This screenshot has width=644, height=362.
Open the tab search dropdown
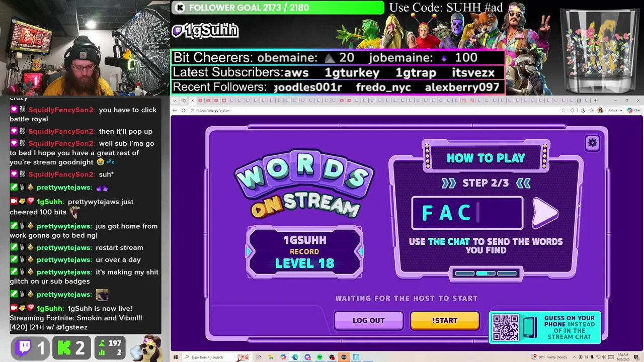click(x=175, y=101)
